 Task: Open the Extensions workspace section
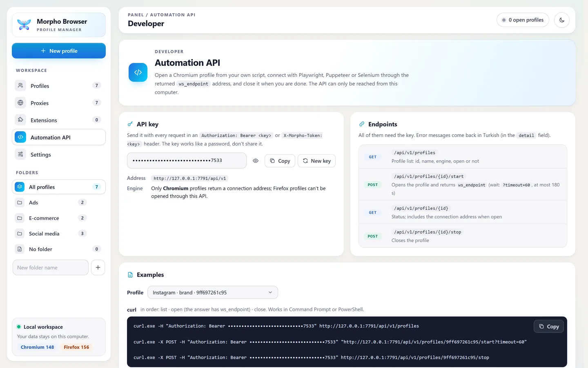point(59,120)
